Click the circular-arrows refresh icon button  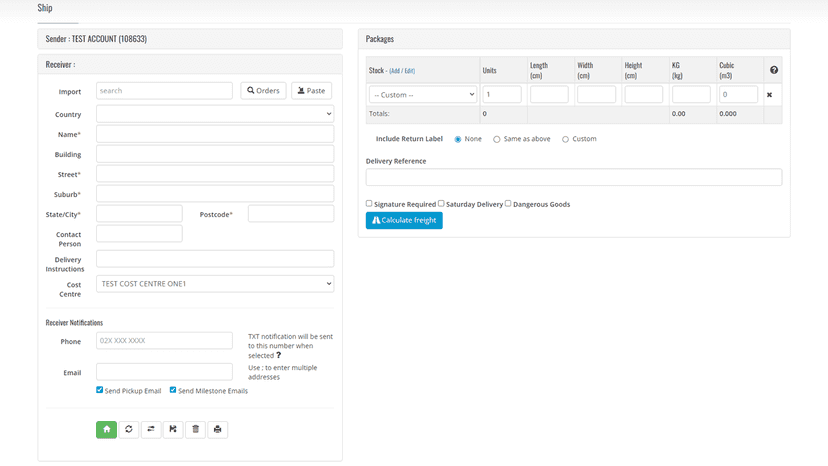[x=129, y=430]
